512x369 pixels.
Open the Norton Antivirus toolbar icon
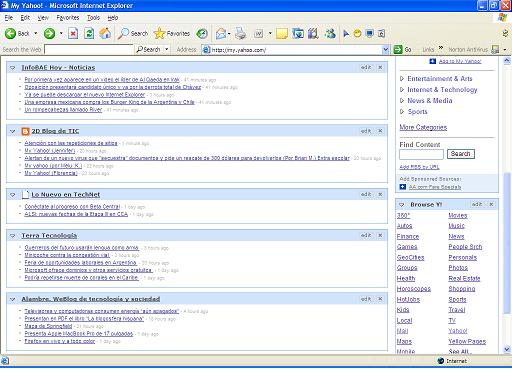pyautogui.click(x=495, y=50)
